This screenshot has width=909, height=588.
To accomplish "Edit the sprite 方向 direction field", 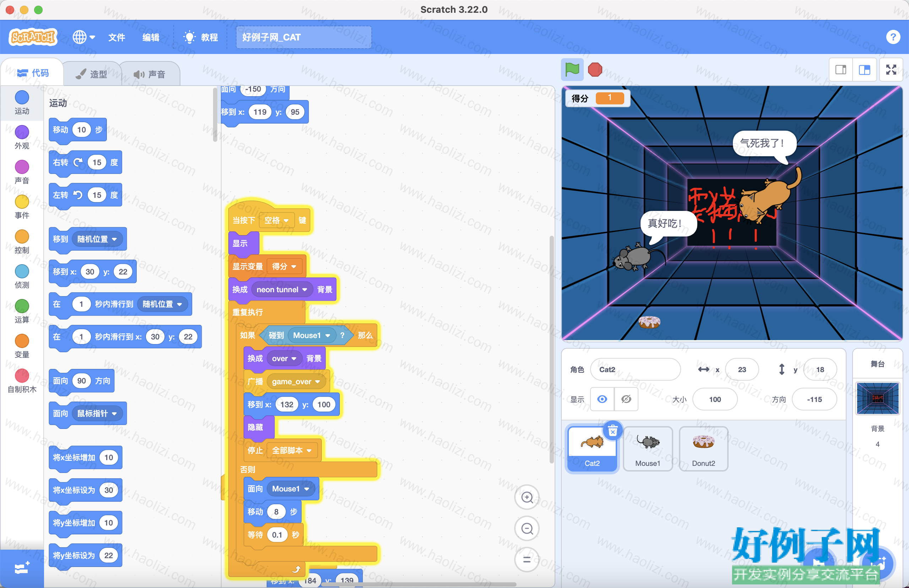I will pyautogui.click(x=814, y=399).
